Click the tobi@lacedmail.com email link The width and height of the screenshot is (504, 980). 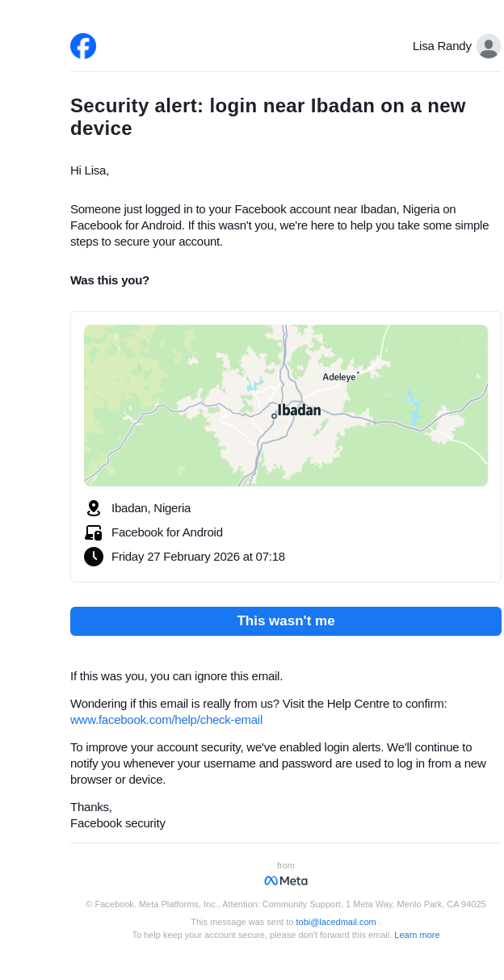coord(336,922)
